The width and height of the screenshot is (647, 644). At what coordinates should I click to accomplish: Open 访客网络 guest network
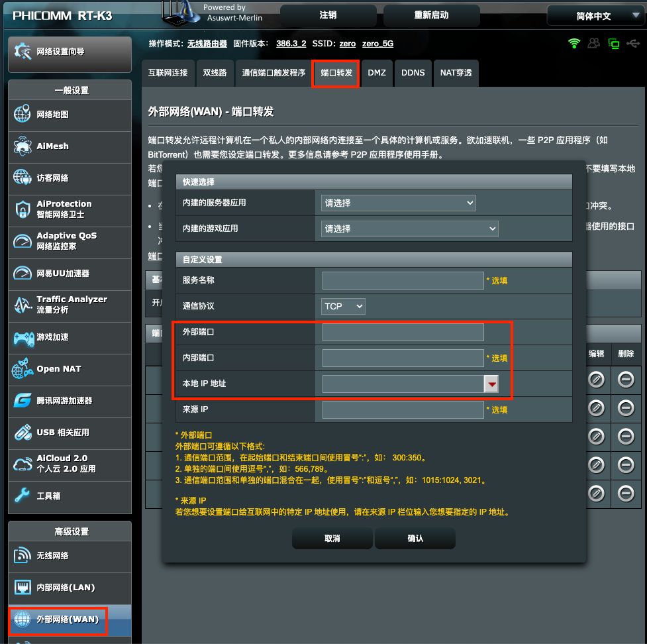tap(70, 178)
